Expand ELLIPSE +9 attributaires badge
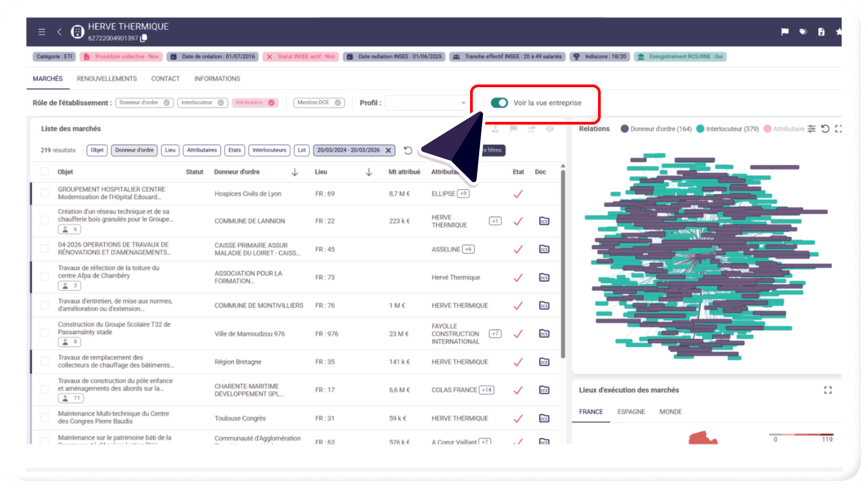This screenshot has width=868, height=488. (463, 193)
